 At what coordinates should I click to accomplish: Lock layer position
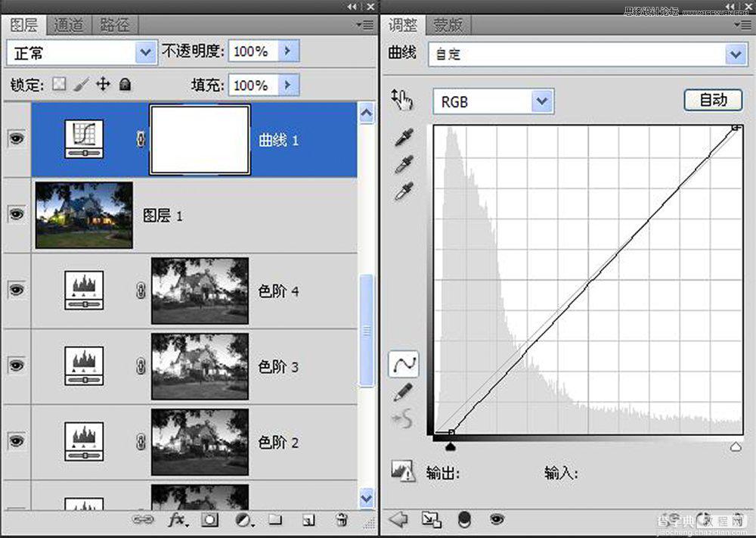(x=103, y=85)
